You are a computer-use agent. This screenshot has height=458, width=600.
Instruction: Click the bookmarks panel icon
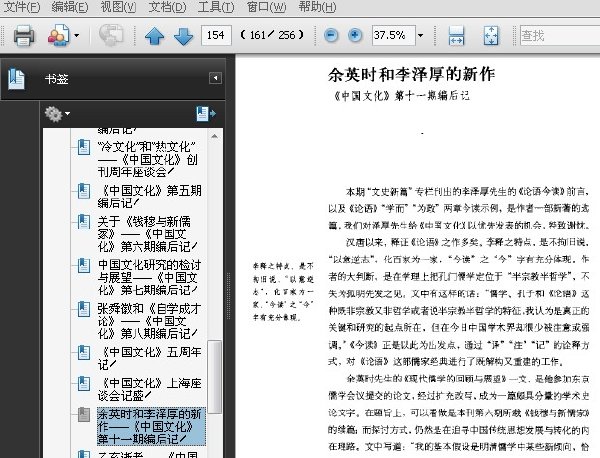pos(16,79)
